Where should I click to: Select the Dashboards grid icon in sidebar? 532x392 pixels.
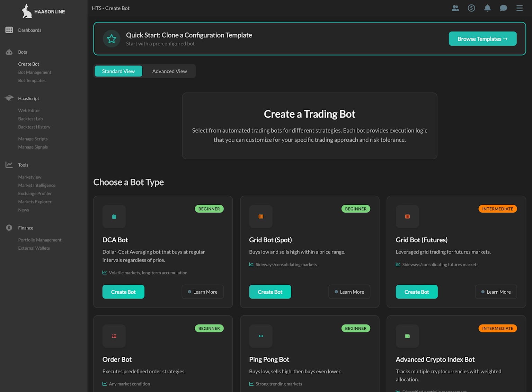tap(9, 30)
